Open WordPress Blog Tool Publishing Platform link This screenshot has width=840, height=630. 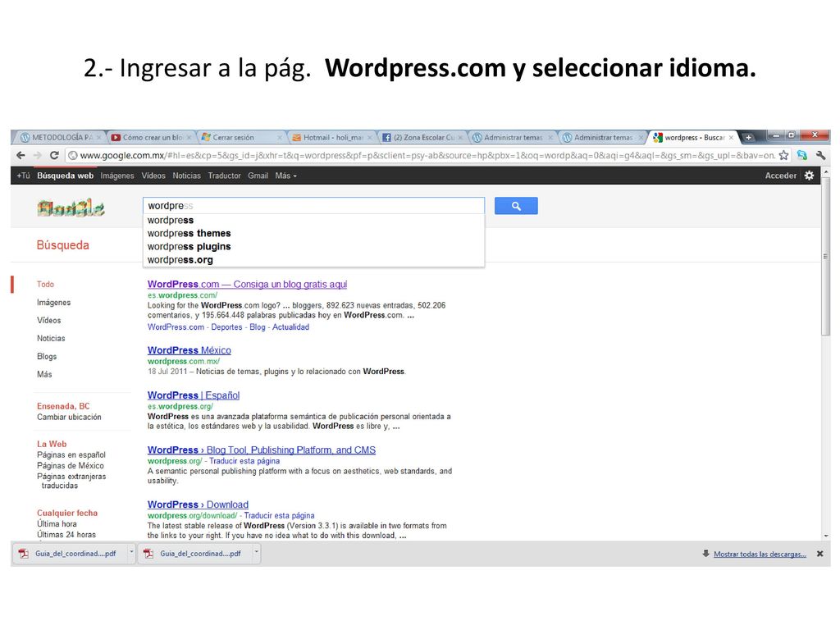(262, 450)
